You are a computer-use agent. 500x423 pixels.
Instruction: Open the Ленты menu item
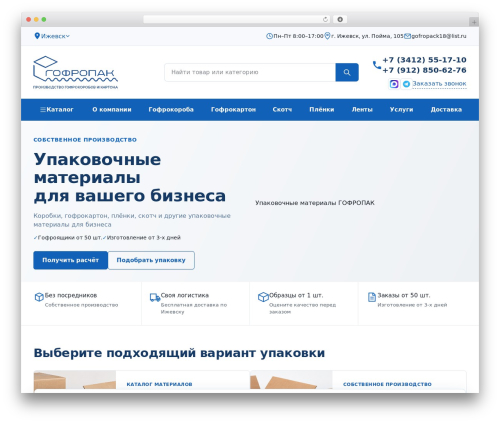362,110
